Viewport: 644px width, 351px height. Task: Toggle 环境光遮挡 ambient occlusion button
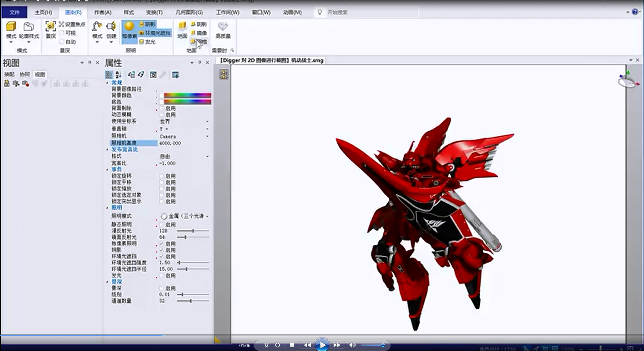[155, 33]
